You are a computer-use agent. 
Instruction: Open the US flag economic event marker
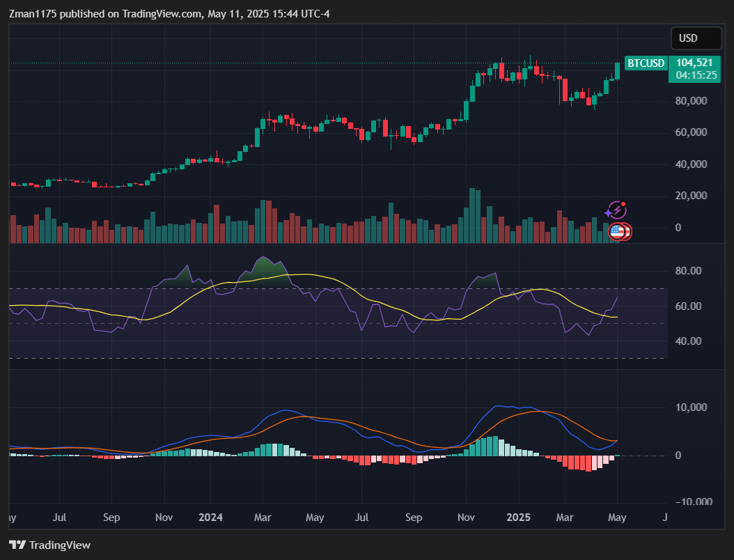pyautogui.click(x=617, y=232)
